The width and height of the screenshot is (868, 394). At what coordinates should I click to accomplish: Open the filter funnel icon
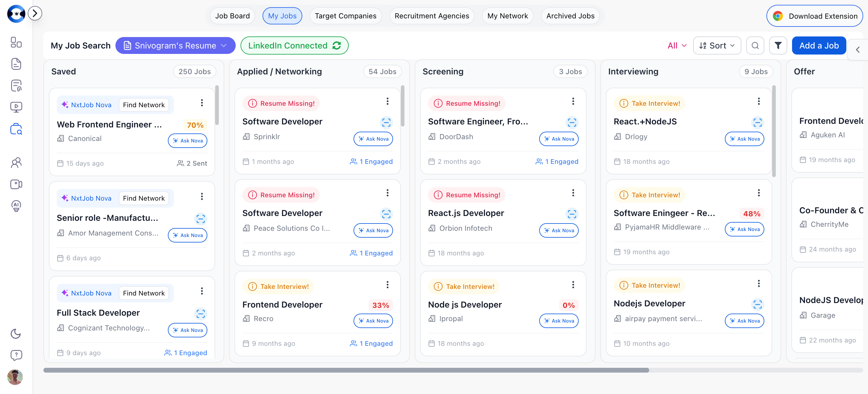point(778,45)
